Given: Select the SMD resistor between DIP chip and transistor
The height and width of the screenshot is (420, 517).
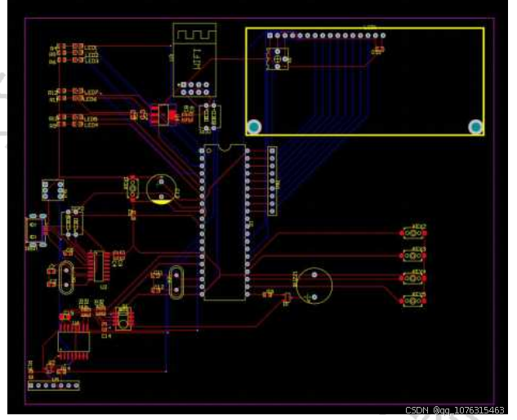Looking at the screenshot, I should [268, 293].
